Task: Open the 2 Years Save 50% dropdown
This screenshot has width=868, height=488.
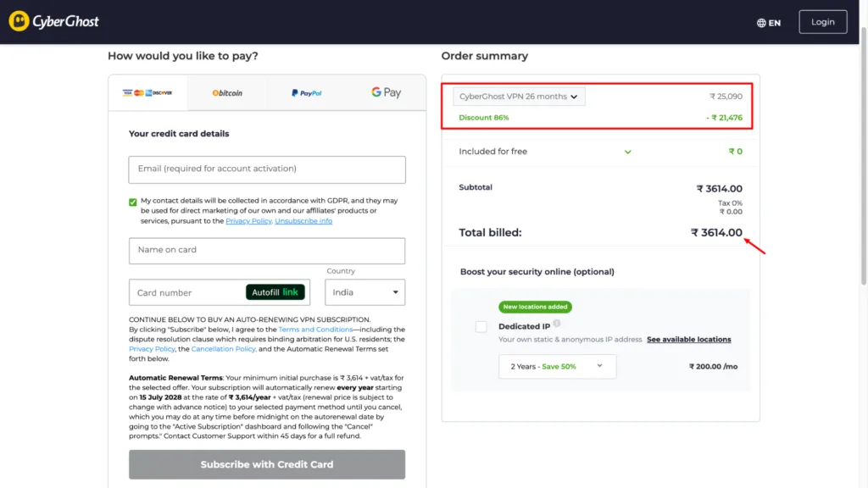Action: click(557, 366)
